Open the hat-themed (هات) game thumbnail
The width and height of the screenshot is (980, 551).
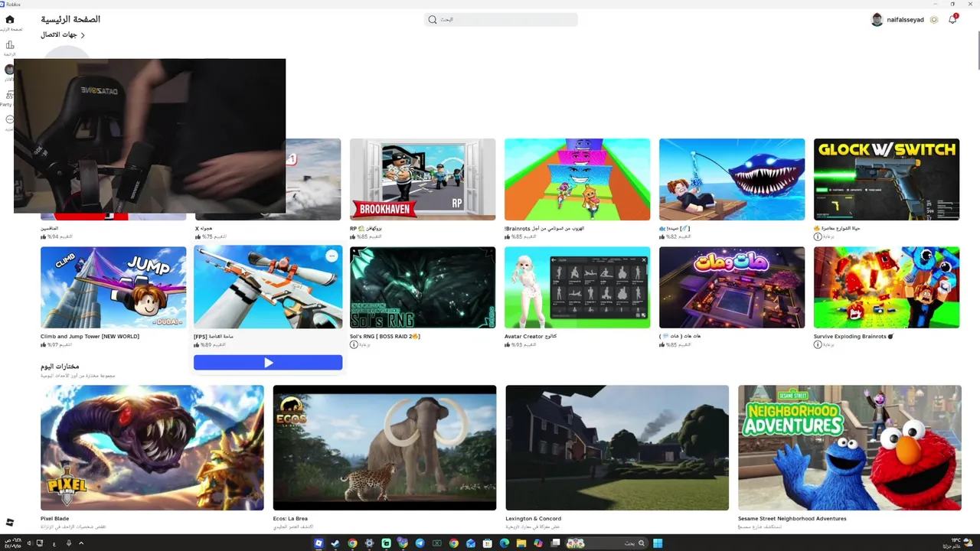point(732,287)
